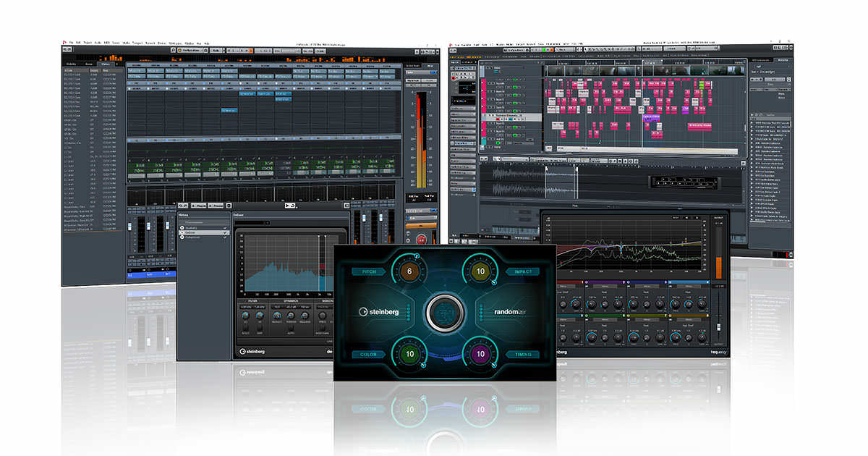Image resolution: width=868 pixels, height=456 pixels.
Task: Adjust the Timing dial in Randomizer
Action: 480,355
